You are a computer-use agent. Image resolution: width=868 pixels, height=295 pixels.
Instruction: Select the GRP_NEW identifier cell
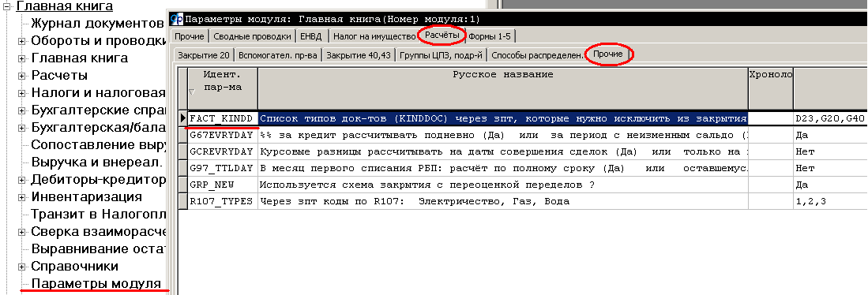click(223, 185)
